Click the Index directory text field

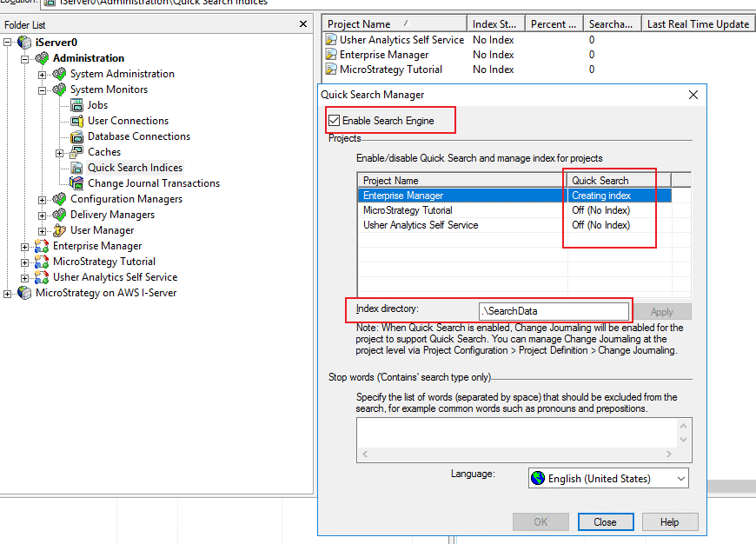click(x=554, y=311)
